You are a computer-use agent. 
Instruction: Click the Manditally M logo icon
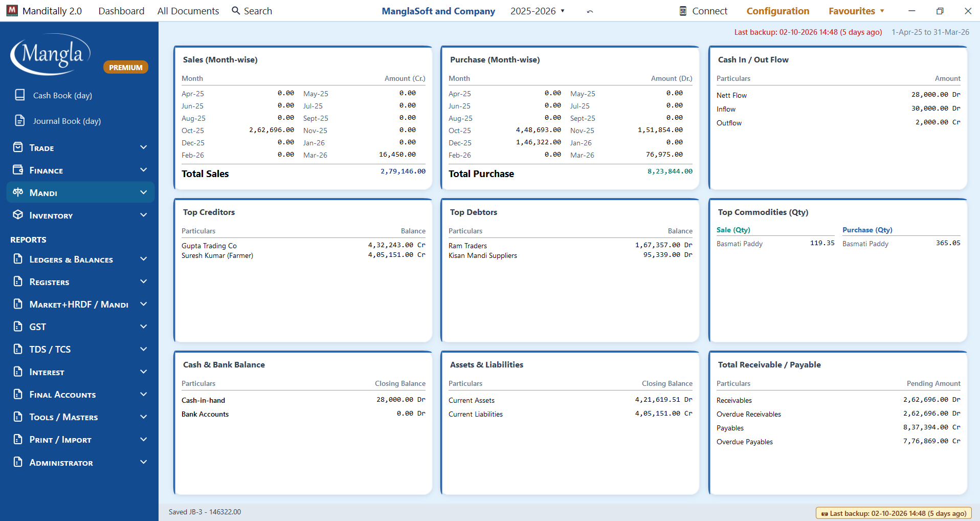tap(12, 10)
